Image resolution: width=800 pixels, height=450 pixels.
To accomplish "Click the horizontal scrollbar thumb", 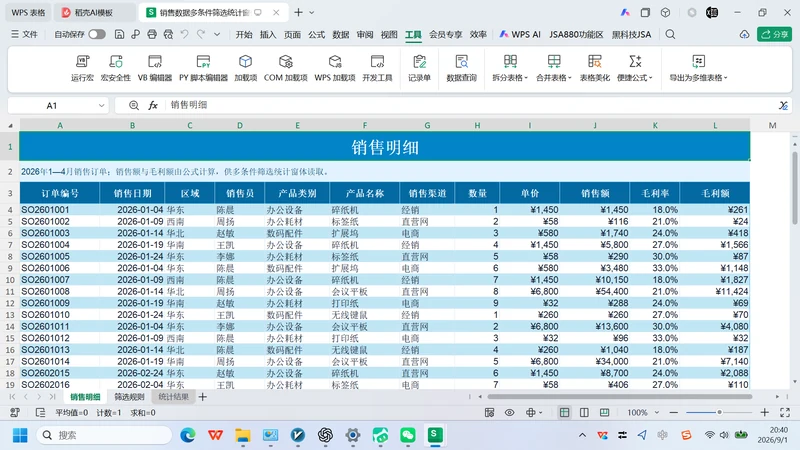I will pos(619,396).
